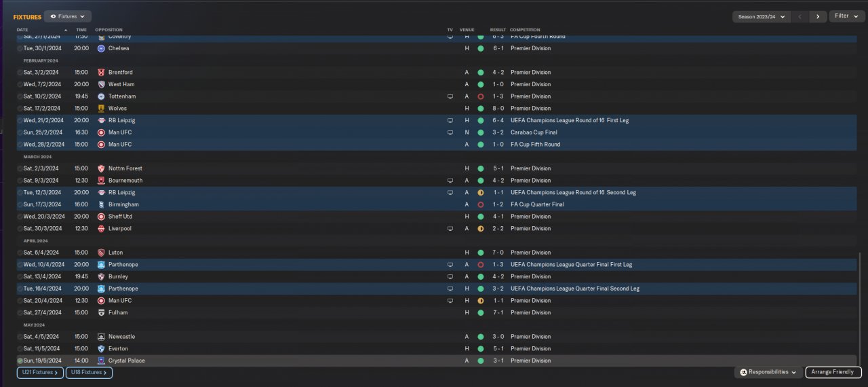
Task: Select the radio circle for Luton fixture
Action: (x=20, y=253)
